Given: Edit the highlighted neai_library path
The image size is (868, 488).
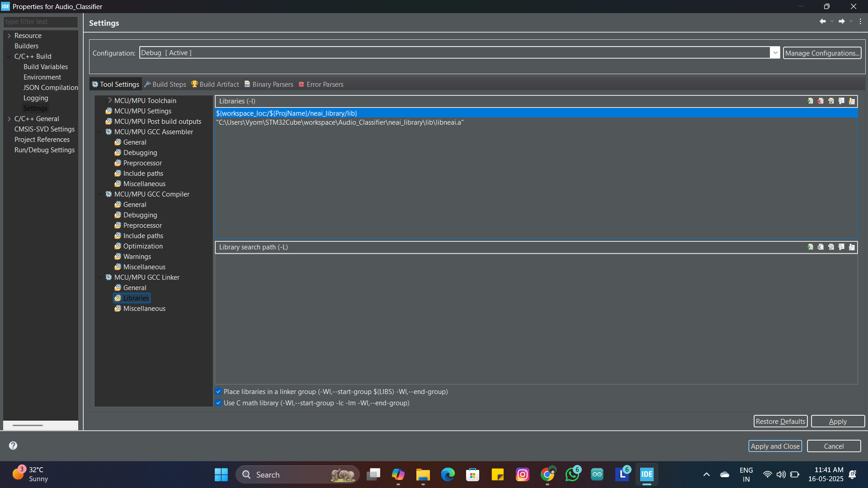Looking at the screenshot, I should pos(831,101).
